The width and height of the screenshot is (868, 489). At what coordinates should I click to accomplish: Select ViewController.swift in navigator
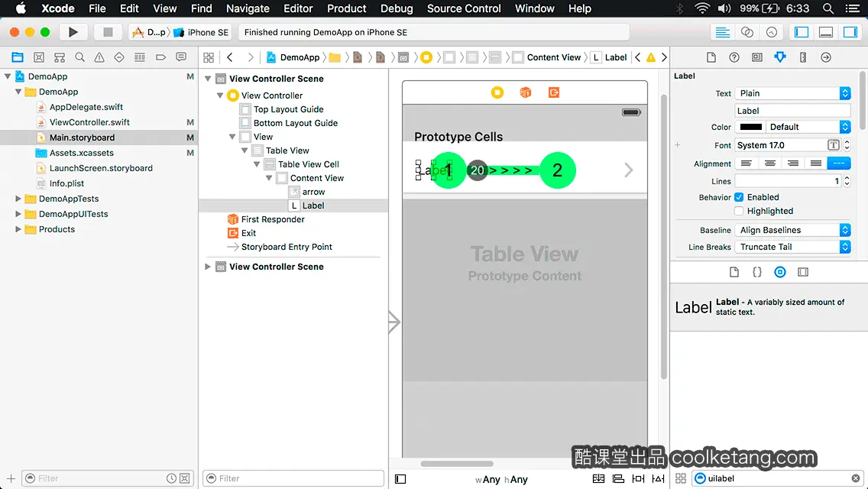(89, 122)
